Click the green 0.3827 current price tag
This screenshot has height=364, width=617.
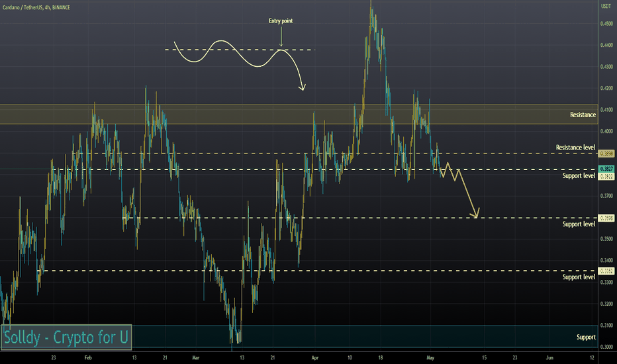click(x=606, y=169)
